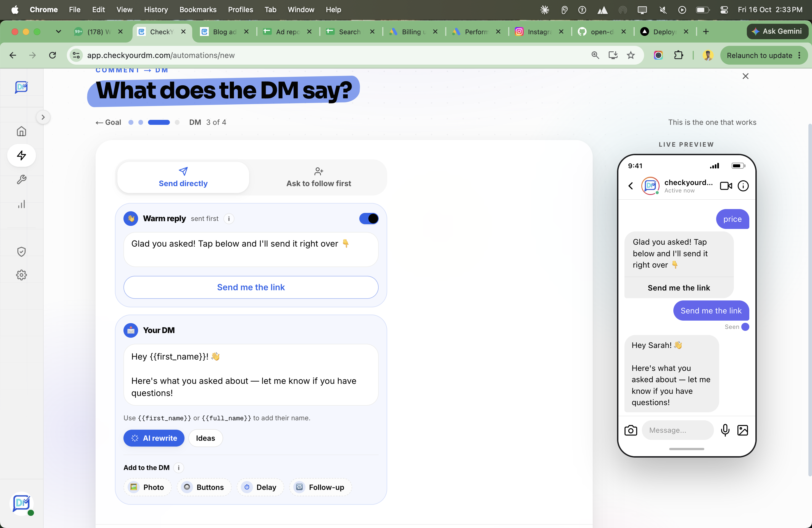Open the analytics bar chart icon
This screenshot has height=528, width=812.
22,204
